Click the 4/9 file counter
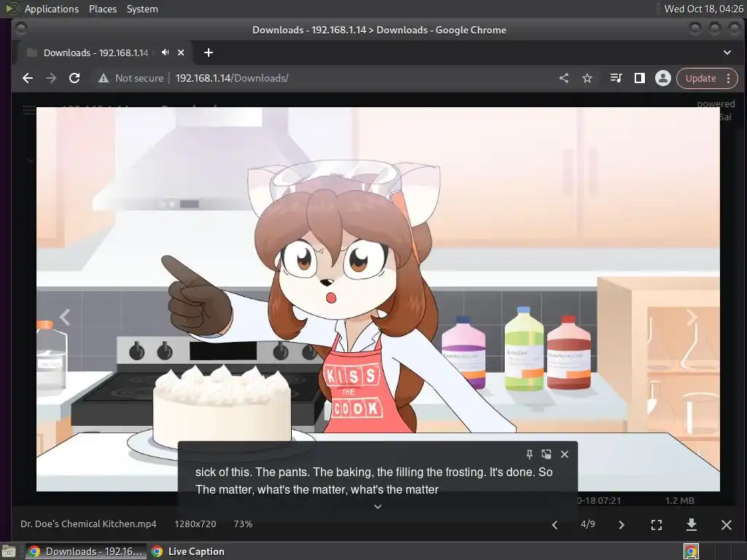This screenshot has height=560, width=747. 588,524
